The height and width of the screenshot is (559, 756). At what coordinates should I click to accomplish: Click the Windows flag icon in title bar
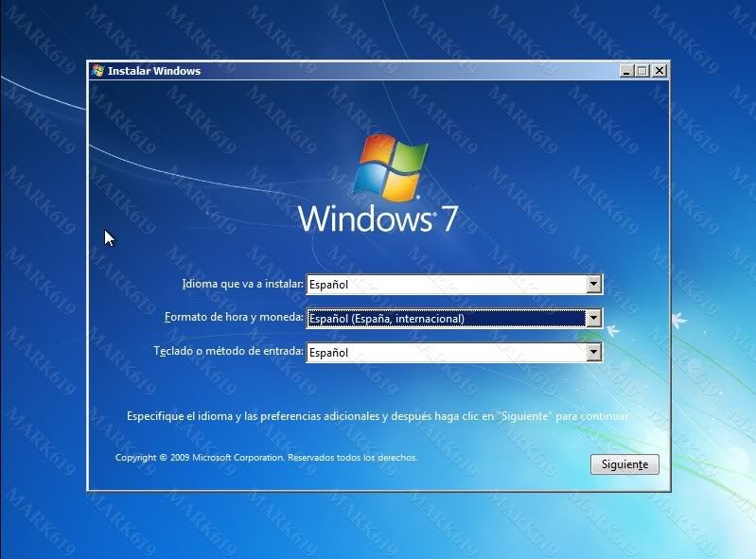pos(97,71)
